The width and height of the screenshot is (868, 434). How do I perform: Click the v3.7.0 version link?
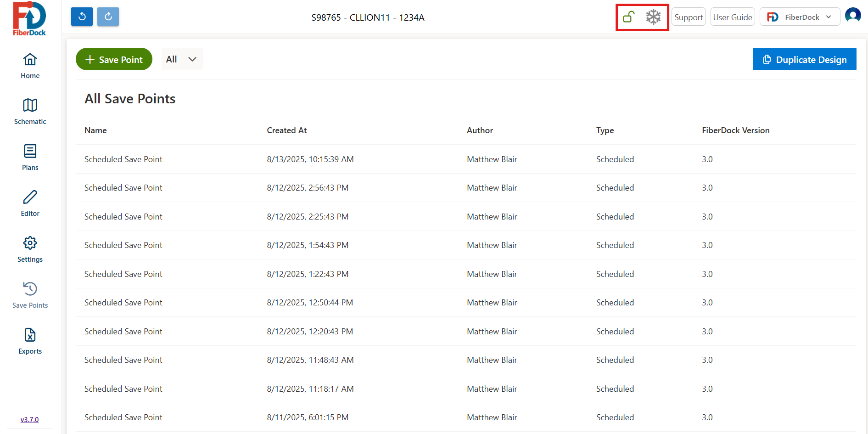coord(29,419)
